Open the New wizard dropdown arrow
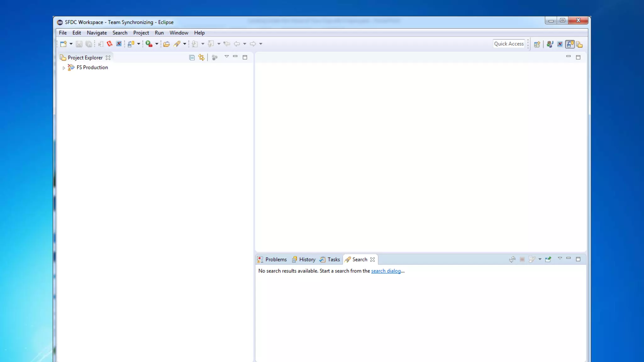Screen dimensions: 644x362 [x=71, y=44]
